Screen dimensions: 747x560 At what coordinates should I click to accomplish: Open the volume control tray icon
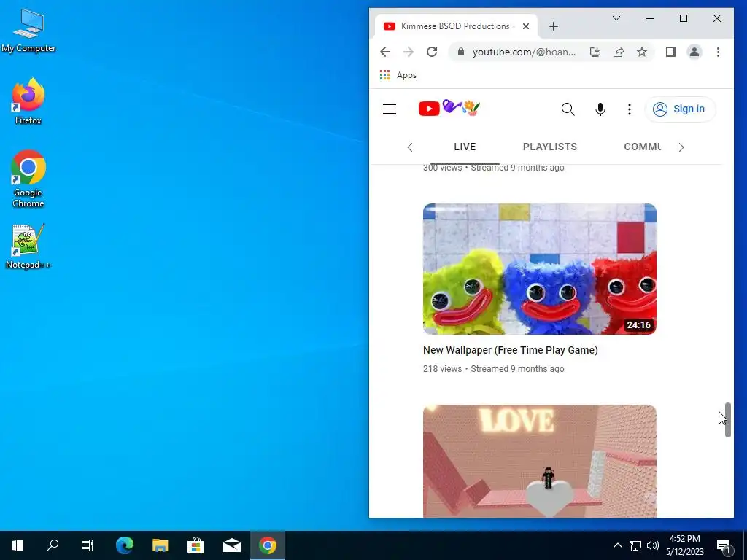click(653, 545)
